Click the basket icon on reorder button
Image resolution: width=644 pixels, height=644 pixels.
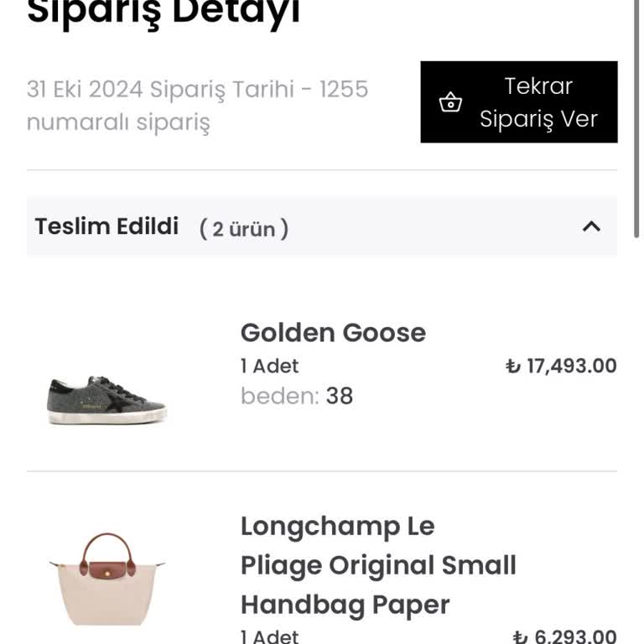tap(450, 102)
